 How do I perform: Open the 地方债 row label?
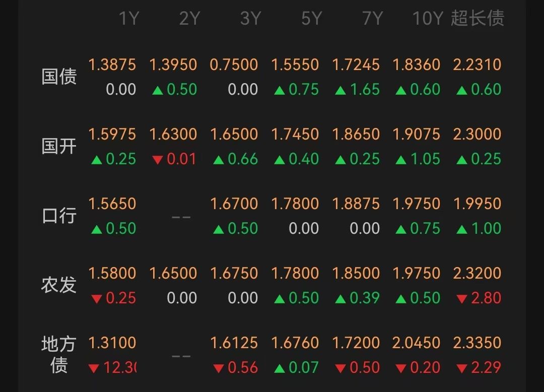click(59, 355)
